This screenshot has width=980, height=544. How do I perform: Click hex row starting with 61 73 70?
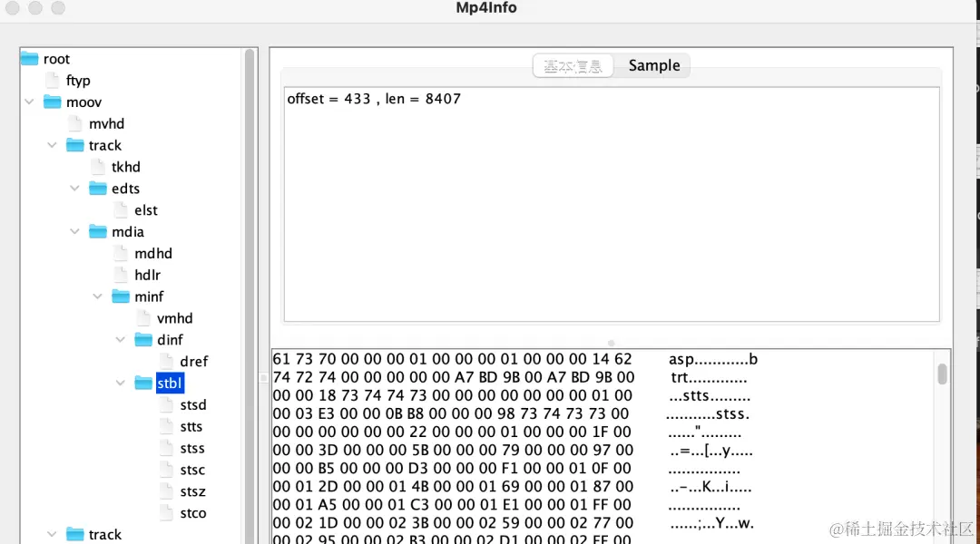452,359
